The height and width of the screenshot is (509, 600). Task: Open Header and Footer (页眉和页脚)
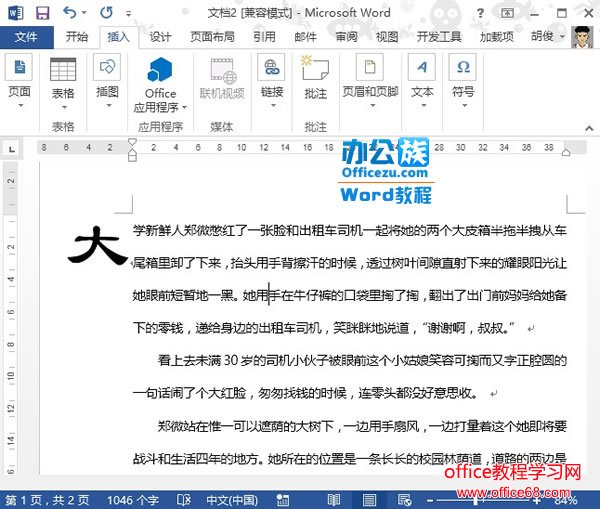[x=370, y=80]
